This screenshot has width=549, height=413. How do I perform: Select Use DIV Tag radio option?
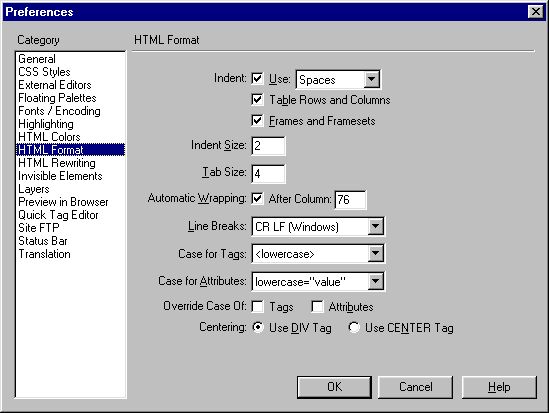258,328
